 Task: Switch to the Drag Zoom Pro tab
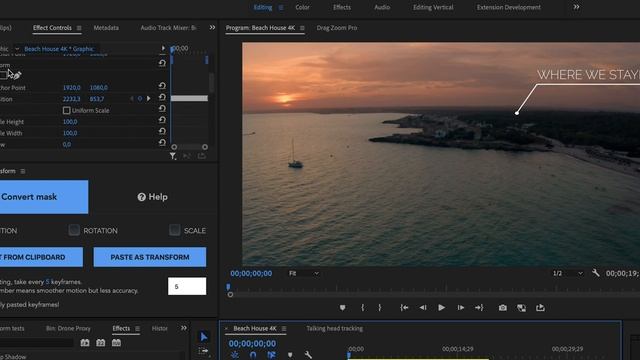tap(337, 28)
